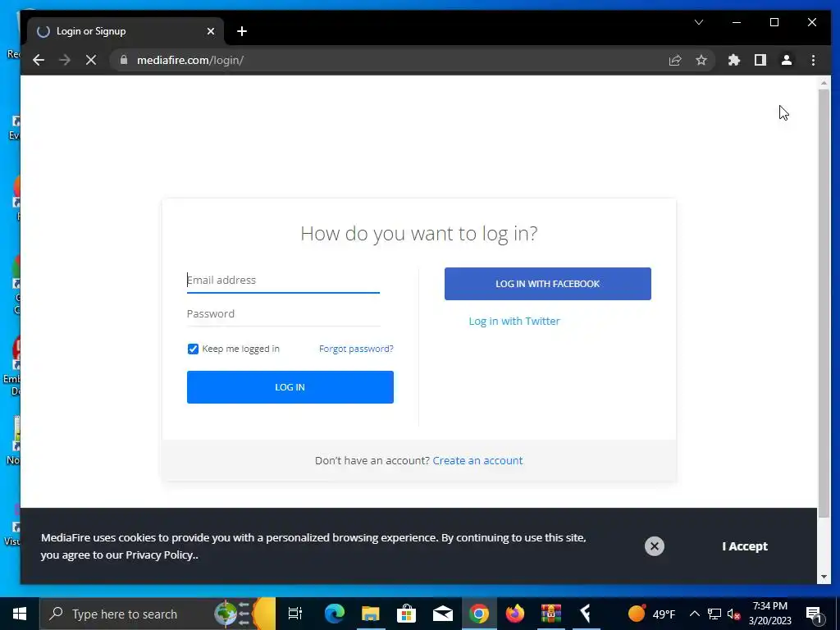Image resolution: width=840 pixels, height=630 pixels.
Task: Show hidden system tray icons
Action: 694,614
